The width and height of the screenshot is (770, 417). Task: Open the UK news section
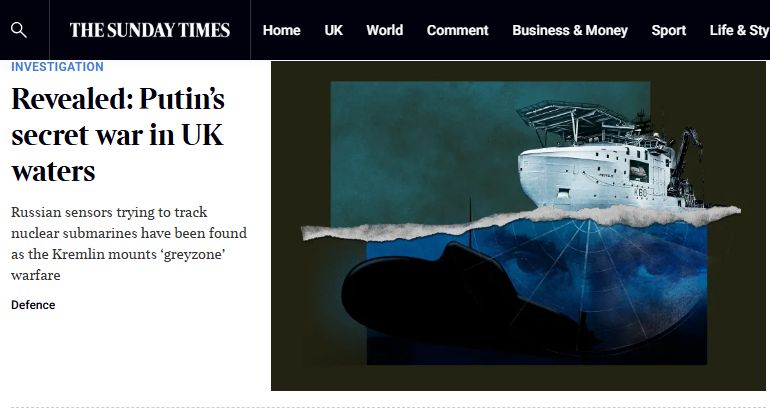click(x=333, y=30)
